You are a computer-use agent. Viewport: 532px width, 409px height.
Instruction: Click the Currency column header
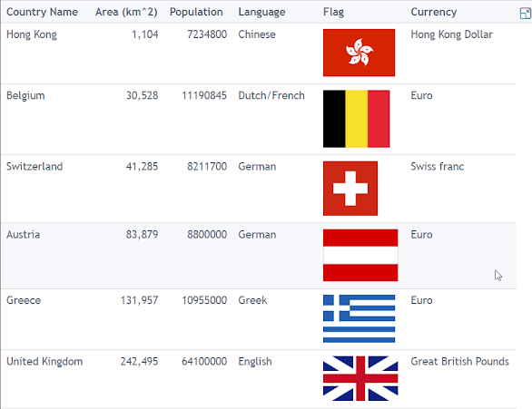[434, 12]
